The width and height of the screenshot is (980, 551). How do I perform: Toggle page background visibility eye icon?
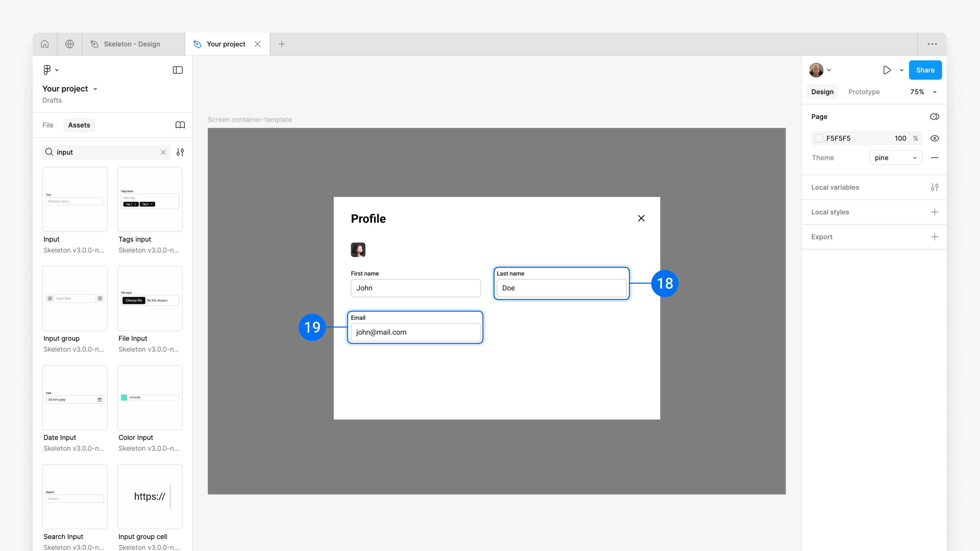point(934,139)
